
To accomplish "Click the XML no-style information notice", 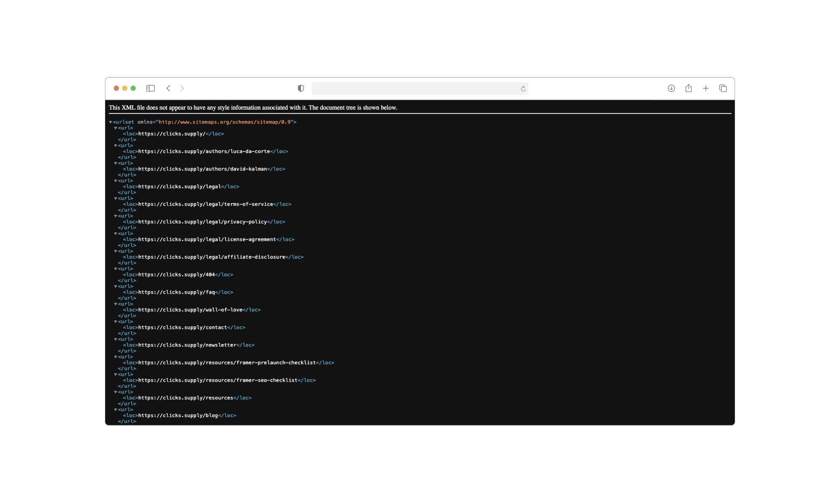I will [253, 108].
